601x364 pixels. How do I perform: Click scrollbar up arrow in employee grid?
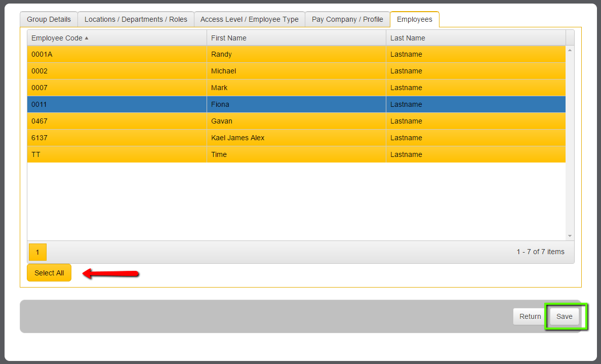click(x=570, y=51)
